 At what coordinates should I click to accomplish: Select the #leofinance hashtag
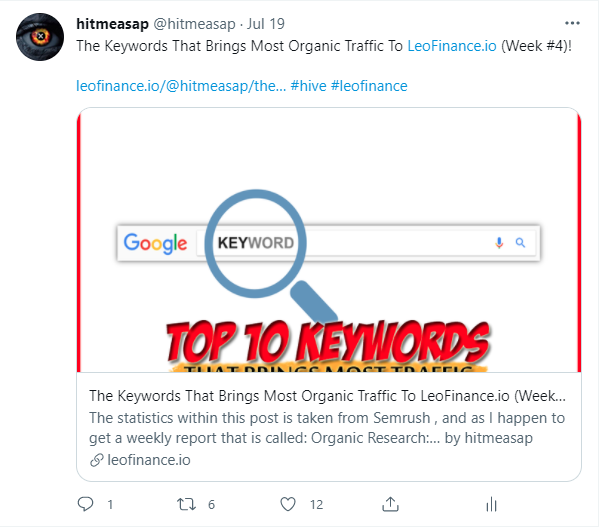(x=369, y=86)
